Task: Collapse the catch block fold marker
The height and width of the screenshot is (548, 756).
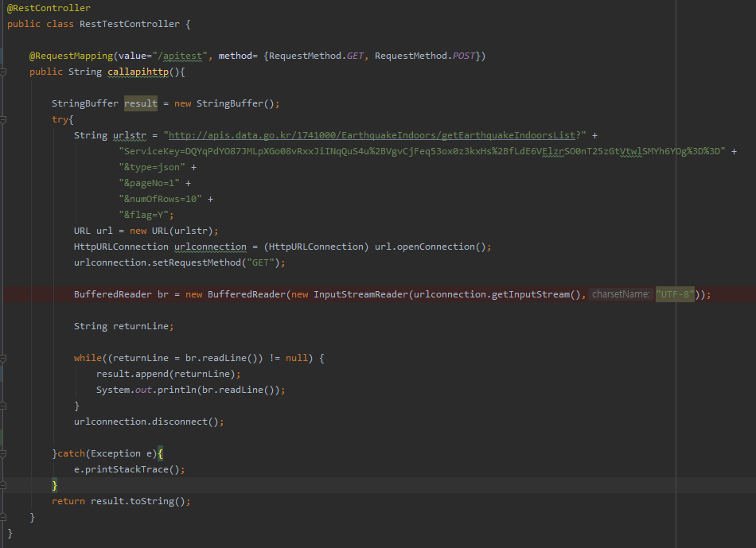Action: point(3,453)
